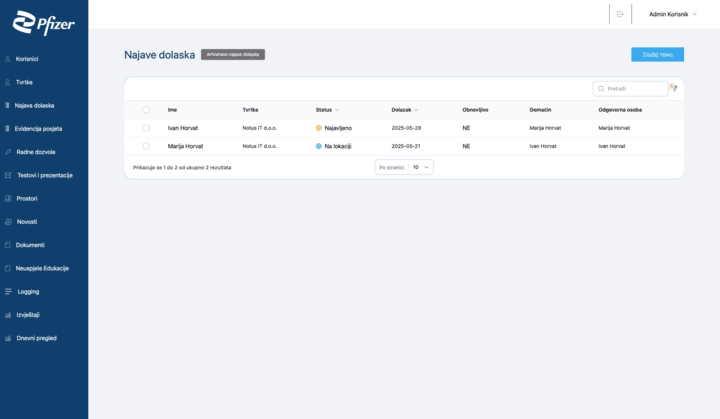
Task: Click the Logging list icon
Action: pos(8,291)
